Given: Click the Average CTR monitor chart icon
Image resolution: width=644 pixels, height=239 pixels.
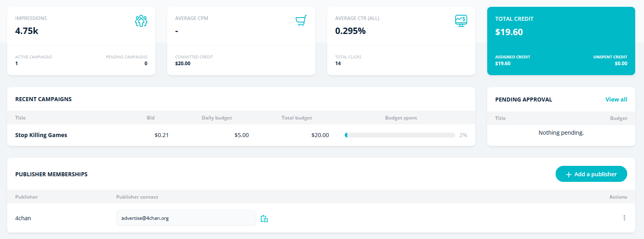Looking at the screenshot, I should point(461,21).
